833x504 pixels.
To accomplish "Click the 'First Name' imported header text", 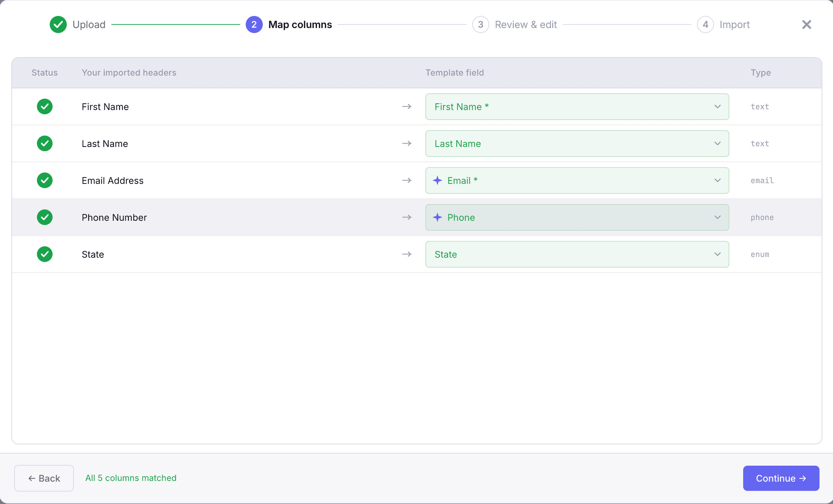I will (x=105, y=106).
